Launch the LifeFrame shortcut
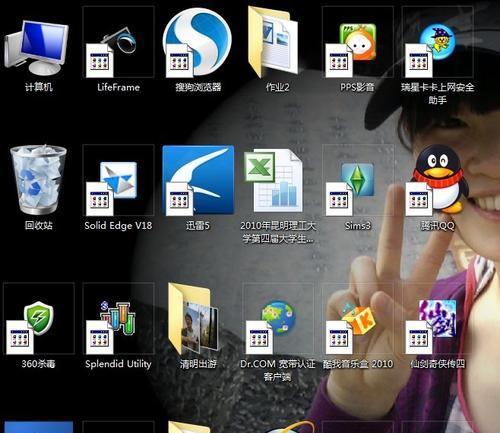Screen dimensions: 500x433 (x=118, y=42)
